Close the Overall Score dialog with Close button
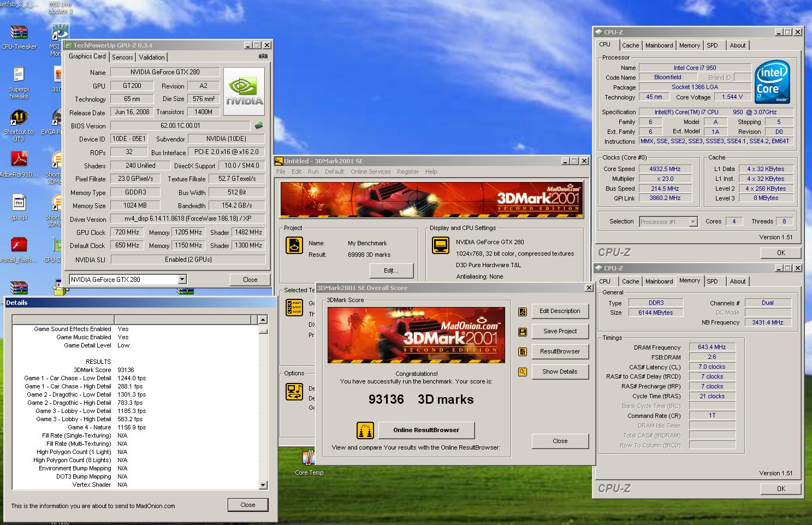Screen dimensions: 812x525 pos(560,441)
